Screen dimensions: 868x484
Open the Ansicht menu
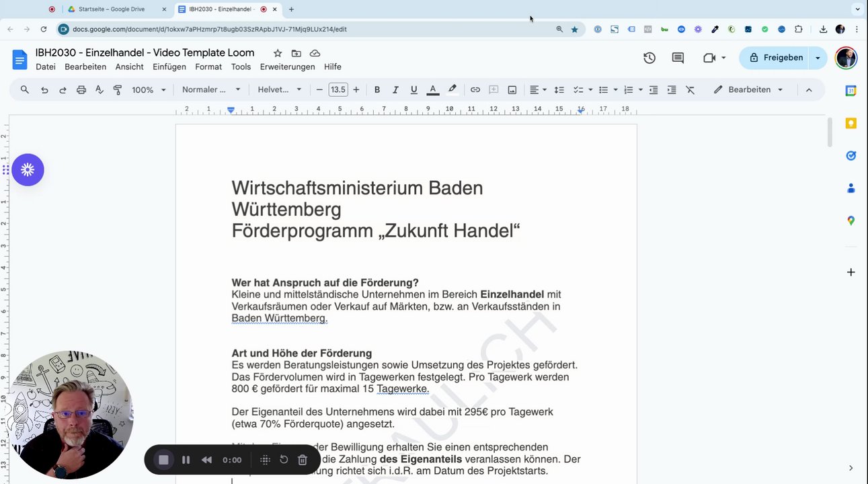(130, 67)
